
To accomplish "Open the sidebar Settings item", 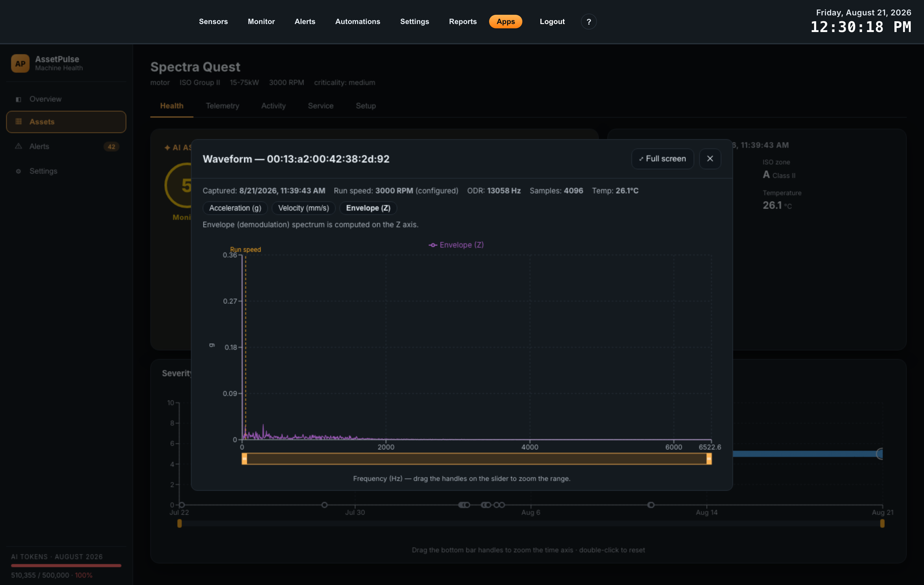I will (x=66, y=171).
